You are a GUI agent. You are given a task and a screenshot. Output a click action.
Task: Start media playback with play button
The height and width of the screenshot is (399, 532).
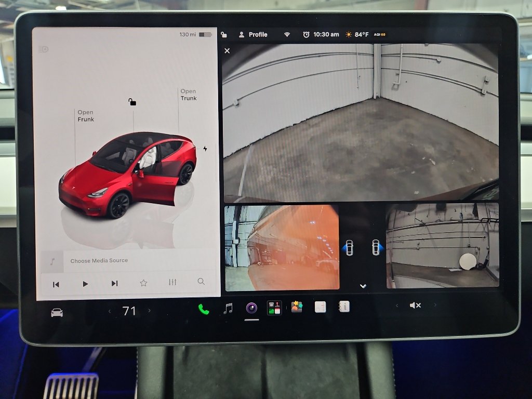click(85, 284)
